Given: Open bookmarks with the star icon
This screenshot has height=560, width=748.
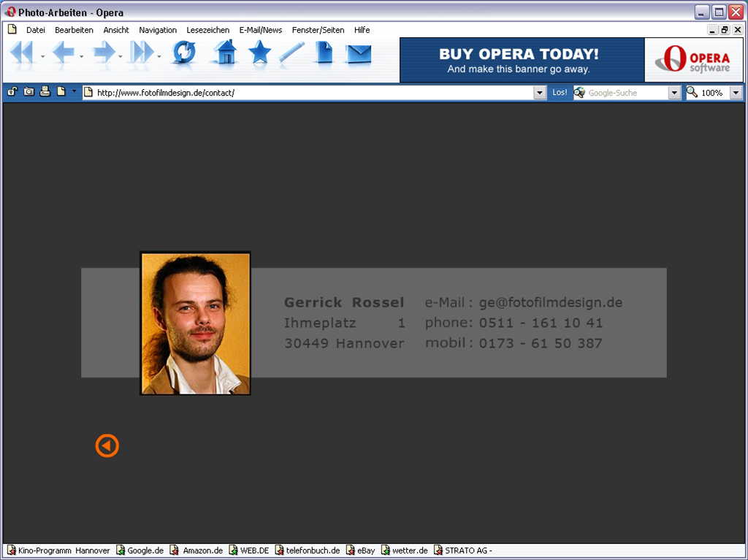Looking at the screenshot, I should (x=259, y=52).
